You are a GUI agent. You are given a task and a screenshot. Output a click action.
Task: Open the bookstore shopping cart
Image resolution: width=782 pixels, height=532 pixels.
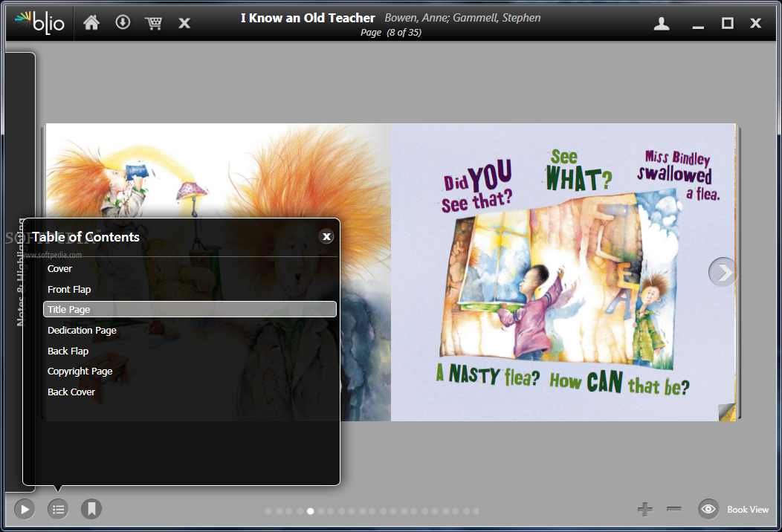(154, 23)
